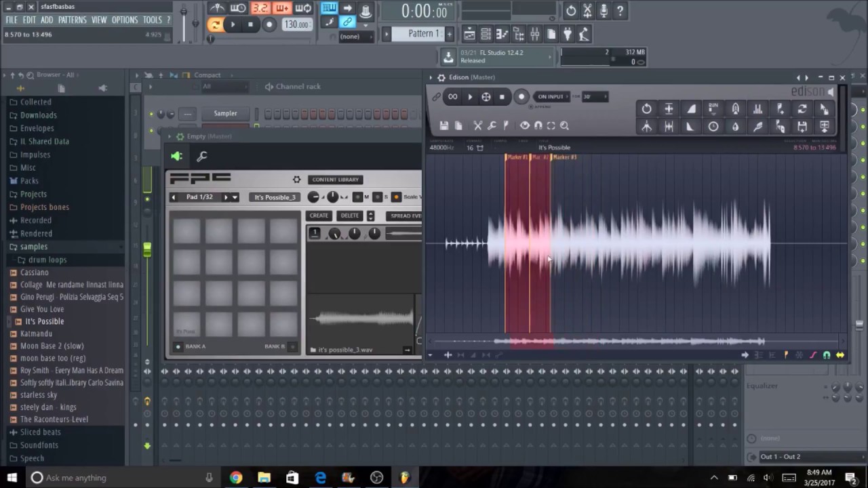868x488 pixels.
Task: Click the microphone one-click recording icon
Action: 604,11
